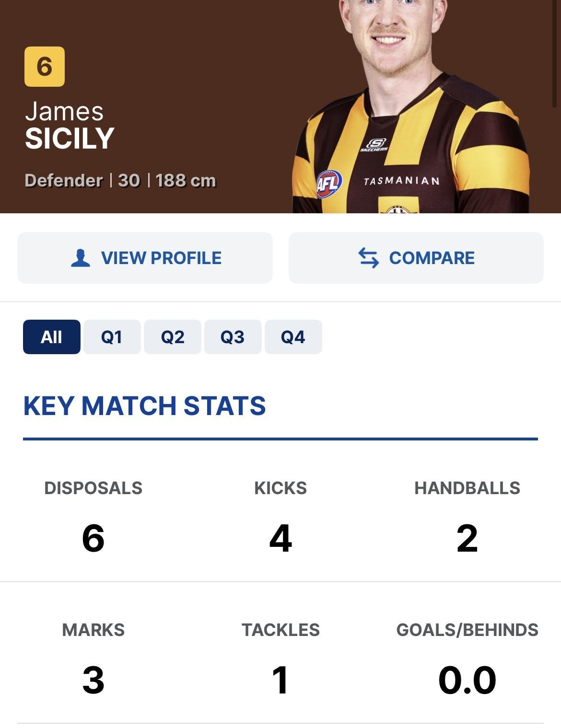Tap the Kicks stat value
Image resolution: width=561 pixels, height=728 pixels.
280,538
